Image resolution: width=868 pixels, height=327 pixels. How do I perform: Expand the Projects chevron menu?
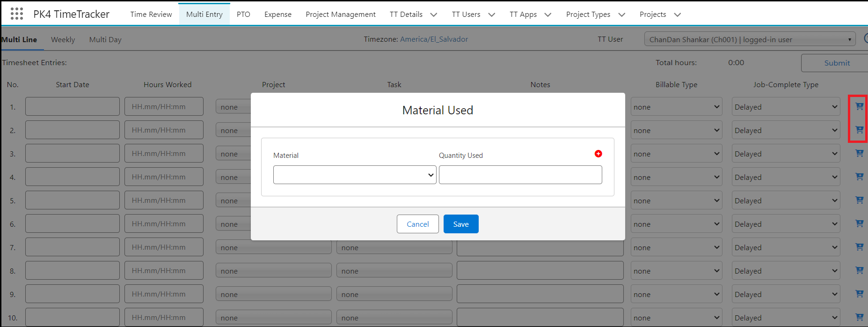678,15
